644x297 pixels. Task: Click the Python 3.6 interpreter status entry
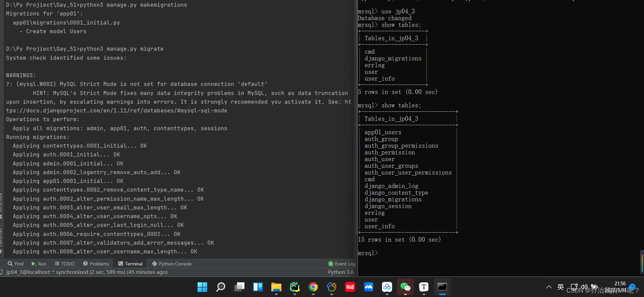pyautogui.click(x=341, y=272)
